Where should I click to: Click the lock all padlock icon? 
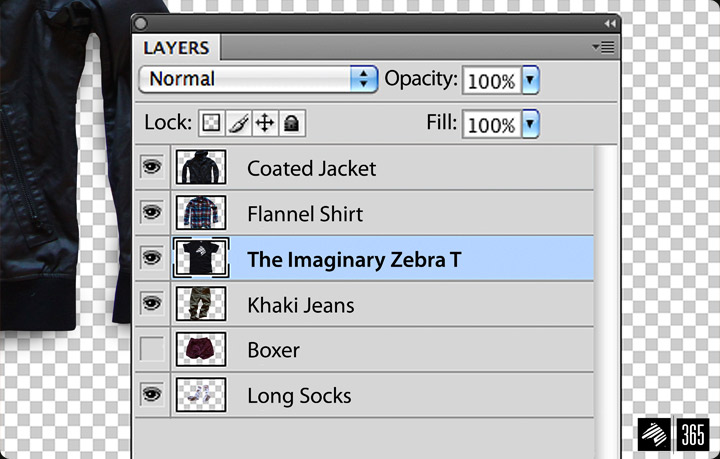click(292, 123)
